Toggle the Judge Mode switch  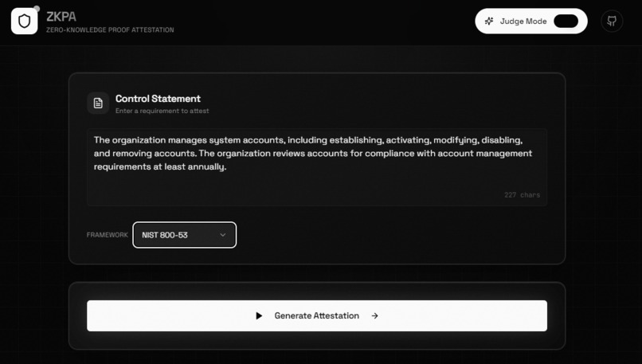tap(566, 22)
